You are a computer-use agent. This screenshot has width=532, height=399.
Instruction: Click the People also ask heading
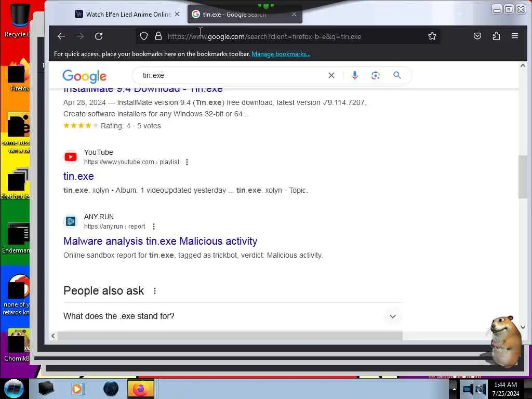click(103, 291)
